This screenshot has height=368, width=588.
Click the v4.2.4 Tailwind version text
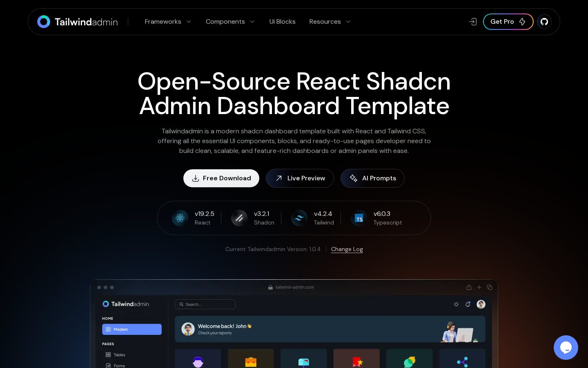tap(323, 214)
